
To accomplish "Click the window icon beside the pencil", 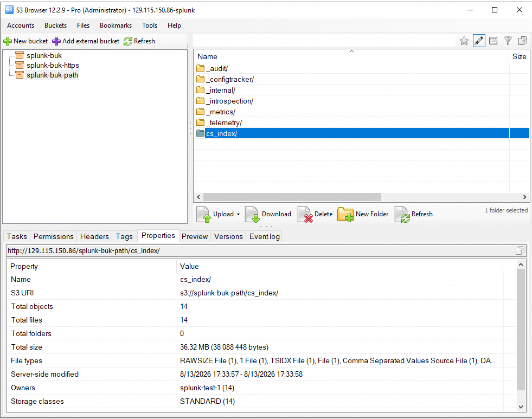I will tap(493, 41).
